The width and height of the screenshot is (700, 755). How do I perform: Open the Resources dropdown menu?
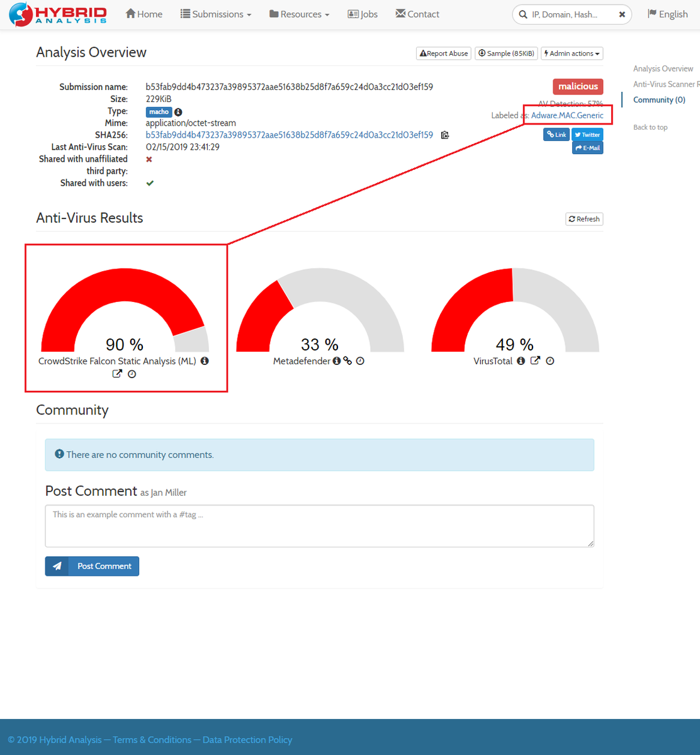(x=299, y=14)
